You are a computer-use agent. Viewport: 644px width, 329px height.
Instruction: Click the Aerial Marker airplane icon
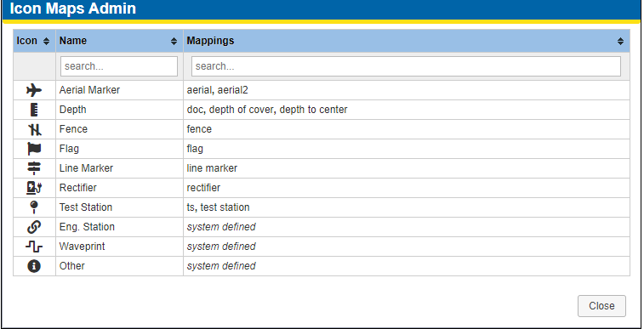(x=34, y=90)
